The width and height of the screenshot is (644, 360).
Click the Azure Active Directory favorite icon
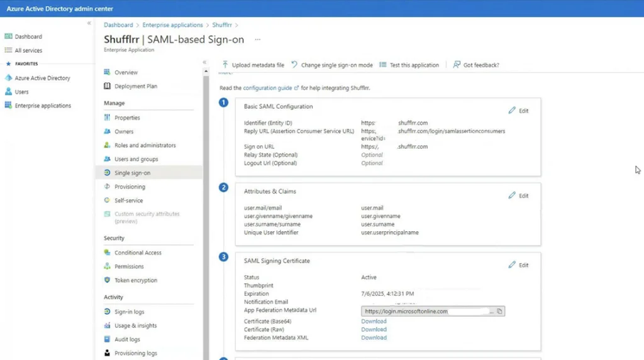tap(8, 77)
